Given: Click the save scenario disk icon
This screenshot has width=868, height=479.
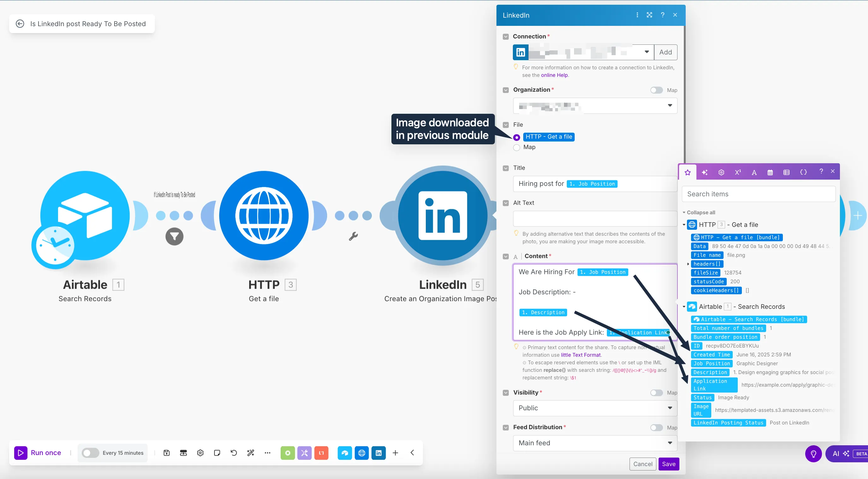Looking at the screenshot, I should pos(167,453).
